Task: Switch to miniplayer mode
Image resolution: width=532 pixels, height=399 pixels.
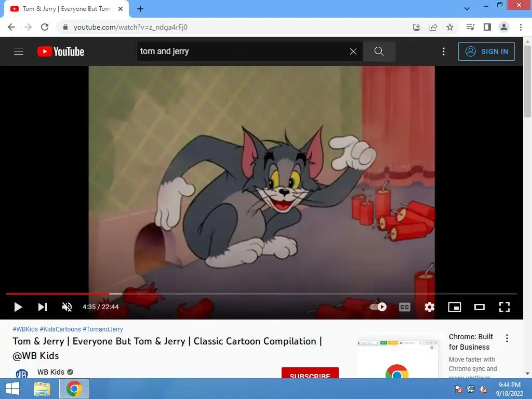Action: pyautogui.click(x=454, y=307)
